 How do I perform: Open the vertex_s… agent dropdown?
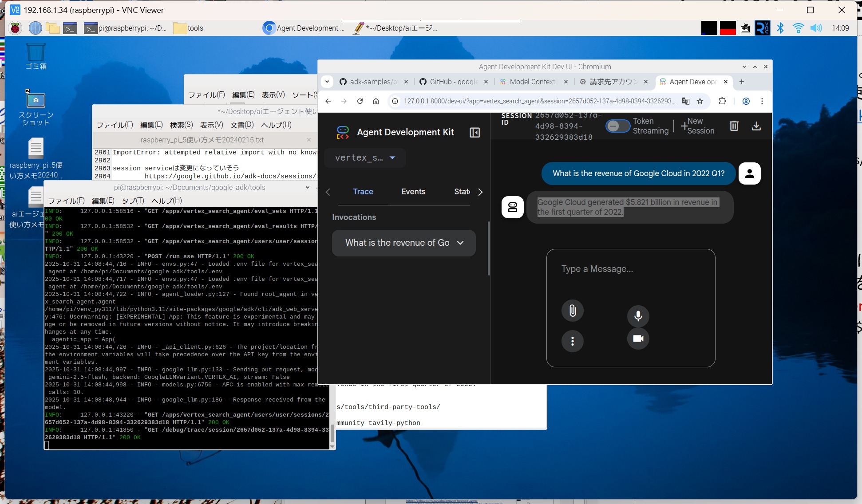[365, 157]
